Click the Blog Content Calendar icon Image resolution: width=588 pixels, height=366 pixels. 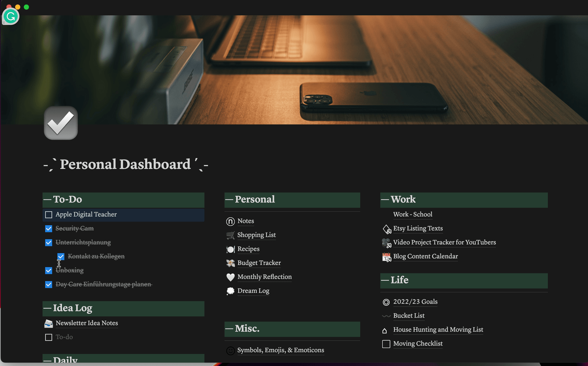pos(386,257)
